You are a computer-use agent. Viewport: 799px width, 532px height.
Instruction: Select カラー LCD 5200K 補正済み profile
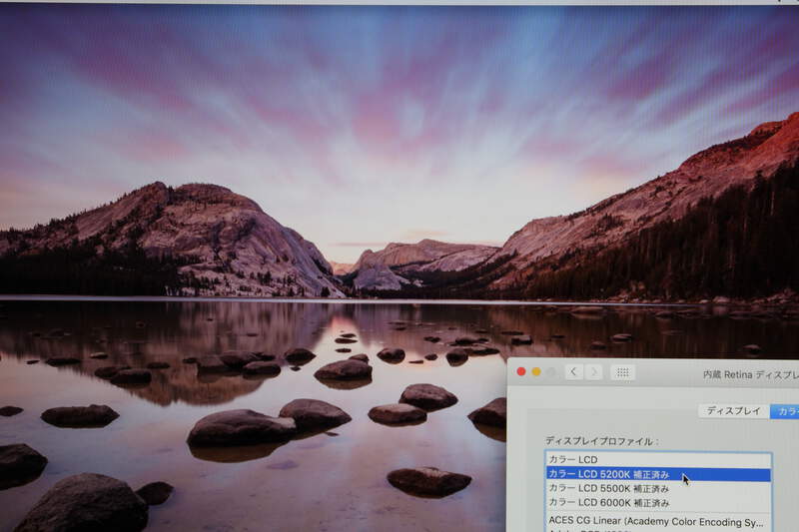click(x=658, y=474)
